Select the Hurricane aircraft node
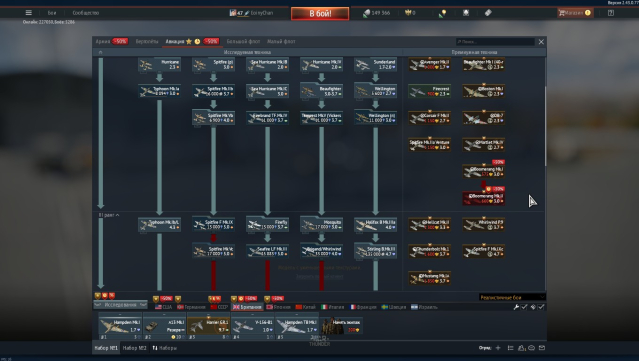This screenshot has width=639, height=361. 160,64
